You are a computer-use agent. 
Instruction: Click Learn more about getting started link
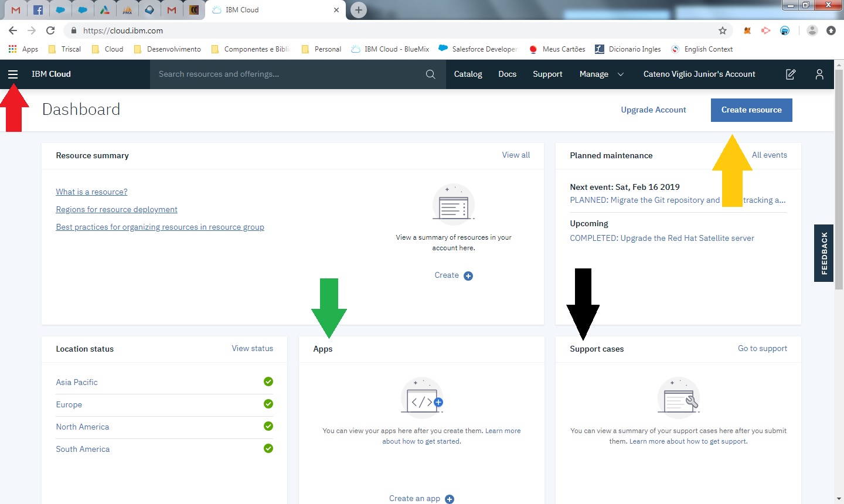point(451,436)
